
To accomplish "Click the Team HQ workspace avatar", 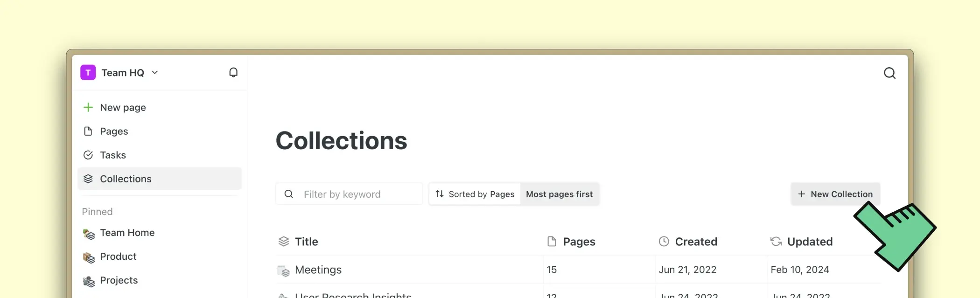I will pyautogui.click(x=88, y=73).
